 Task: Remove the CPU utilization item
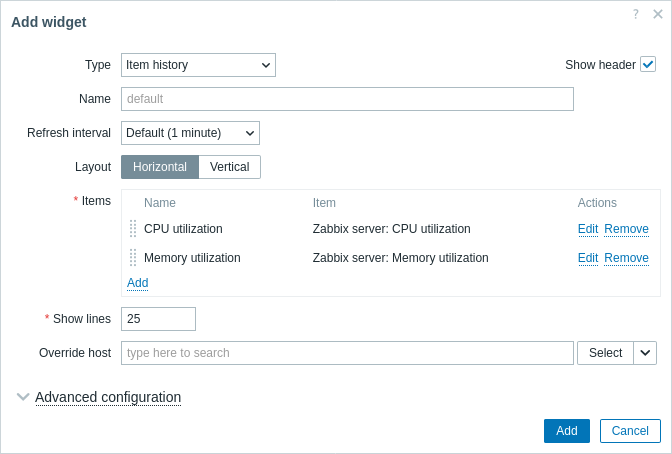click(x=627, y=229)
